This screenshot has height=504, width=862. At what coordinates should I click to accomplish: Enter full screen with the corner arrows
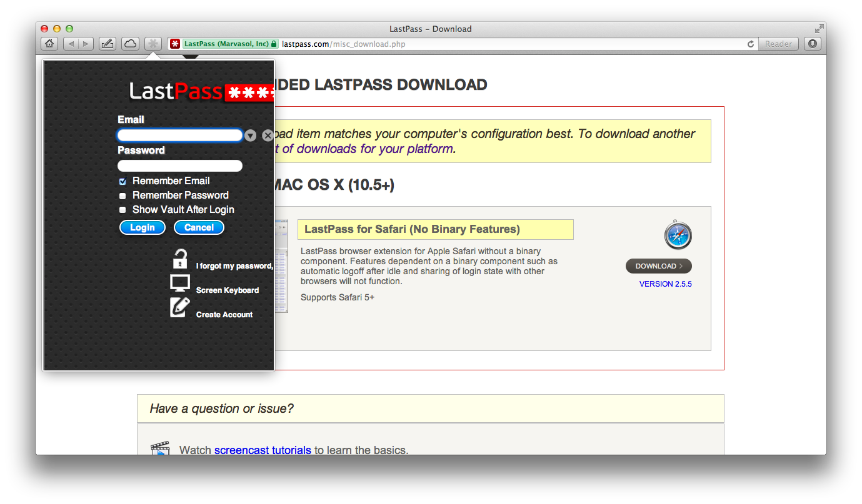819,29
